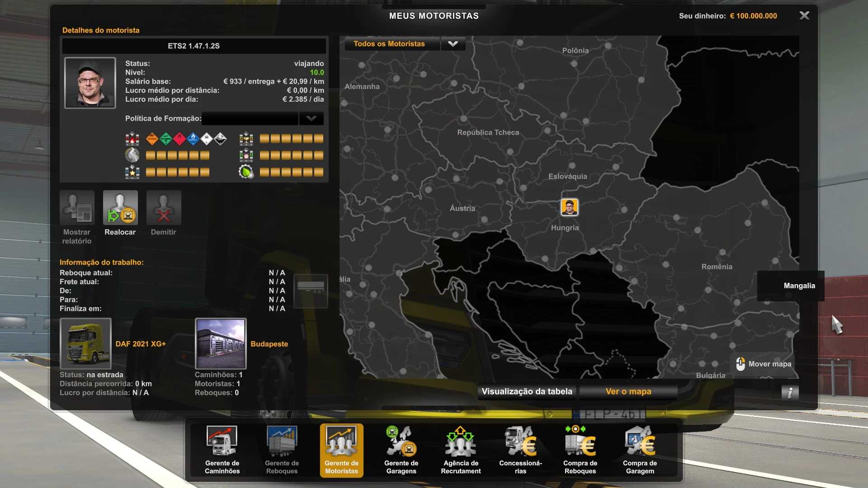
Task: Click Demitir driver icon
Action: point(164,208)
